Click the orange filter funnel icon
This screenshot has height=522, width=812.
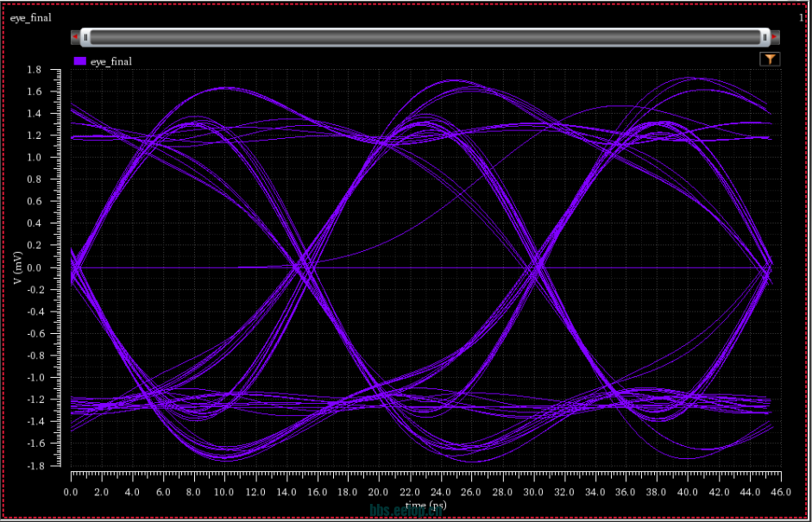click(770, 60)
